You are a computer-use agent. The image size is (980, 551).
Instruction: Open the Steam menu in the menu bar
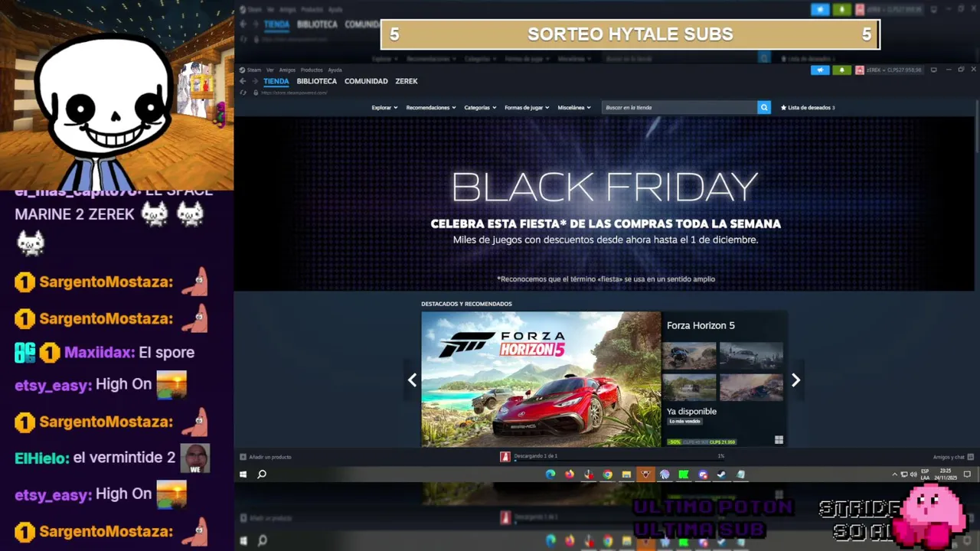pos(253,70)
